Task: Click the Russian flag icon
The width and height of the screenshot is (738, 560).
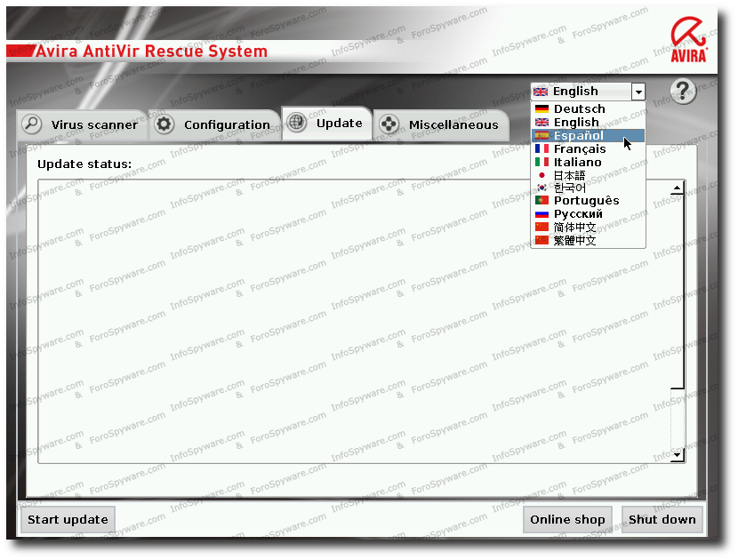Action: [x=541, y=213]
